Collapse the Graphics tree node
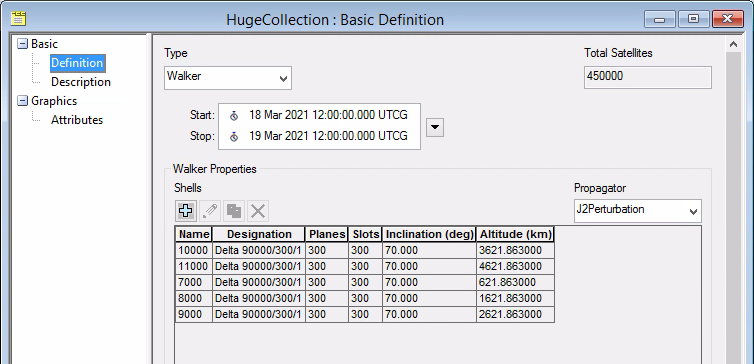754x364 pixels. [x=22, y=101]
